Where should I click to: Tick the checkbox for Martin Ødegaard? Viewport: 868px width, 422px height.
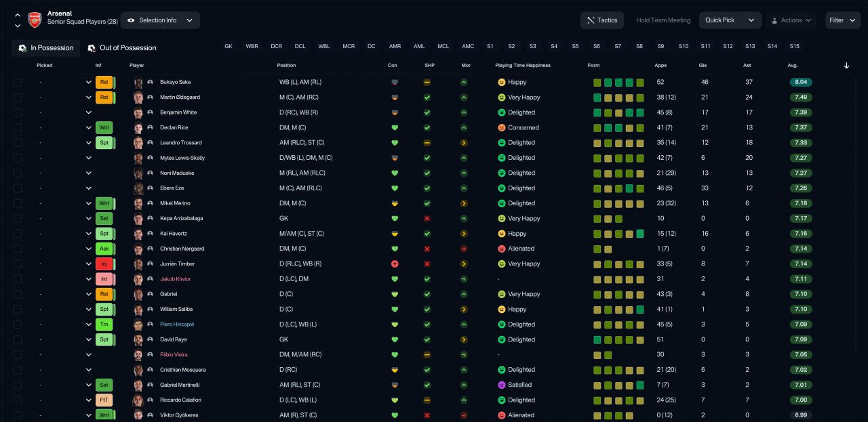point(18,98)
